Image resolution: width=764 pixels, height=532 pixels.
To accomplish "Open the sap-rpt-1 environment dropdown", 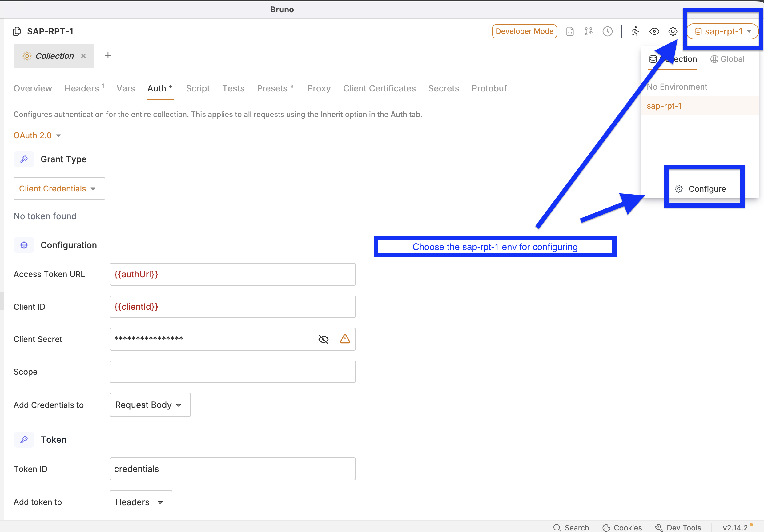I will click(x=723, y=31).
